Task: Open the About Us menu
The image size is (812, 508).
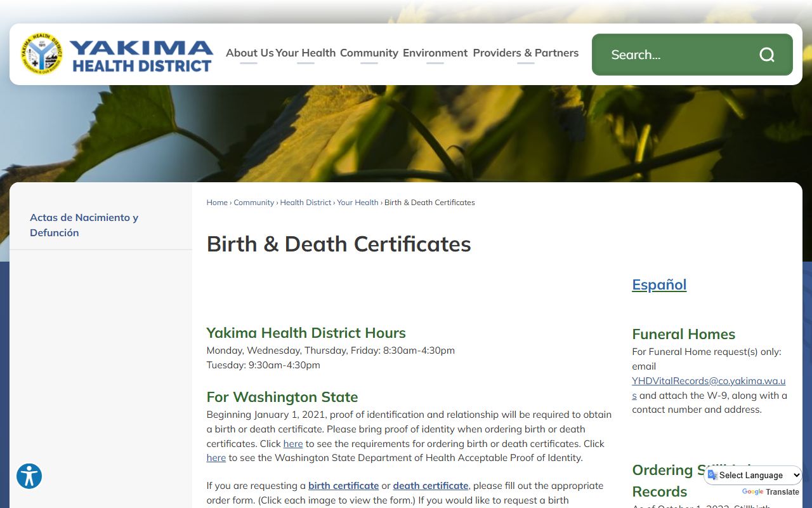Action: 249,53
